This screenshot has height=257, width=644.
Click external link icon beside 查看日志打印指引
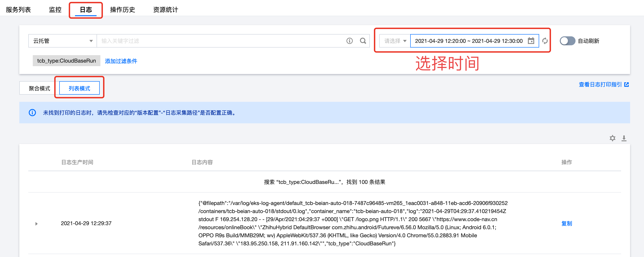click(x=626, y=84)
